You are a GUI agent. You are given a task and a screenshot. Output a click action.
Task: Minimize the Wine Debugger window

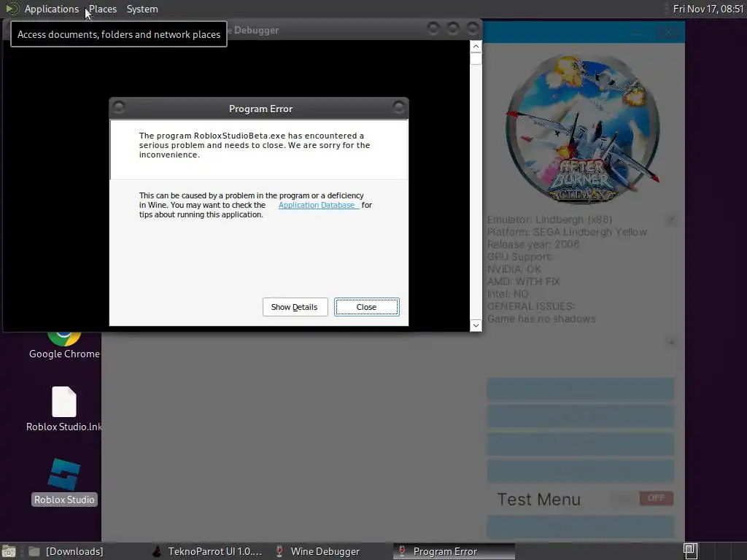coord(433,29)
